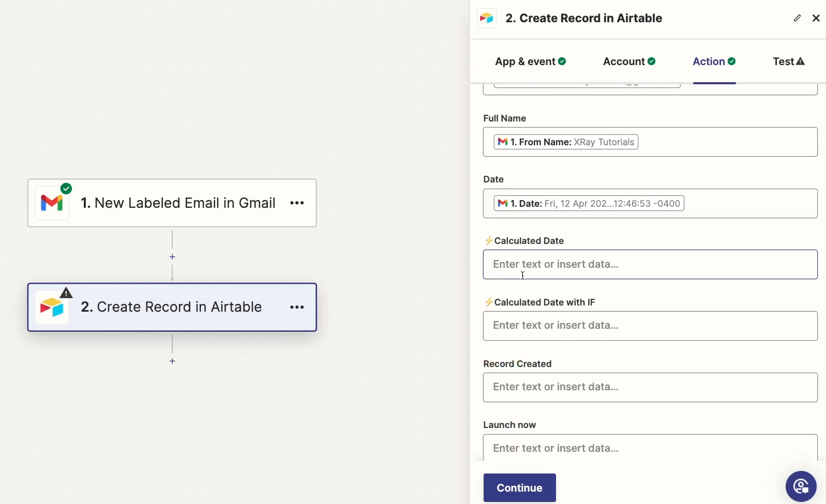Add a step between Gmail and Airtable

172,257
